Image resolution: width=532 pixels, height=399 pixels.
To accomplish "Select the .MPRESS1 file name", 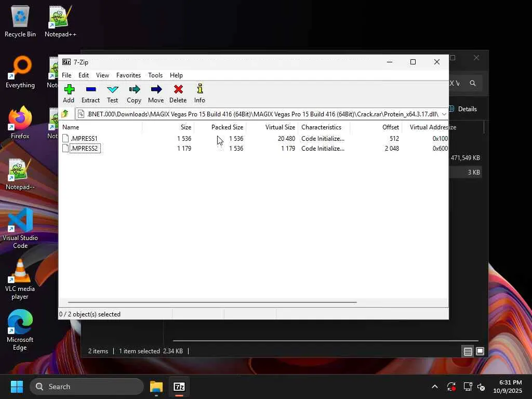I will [x=84, y=138].
